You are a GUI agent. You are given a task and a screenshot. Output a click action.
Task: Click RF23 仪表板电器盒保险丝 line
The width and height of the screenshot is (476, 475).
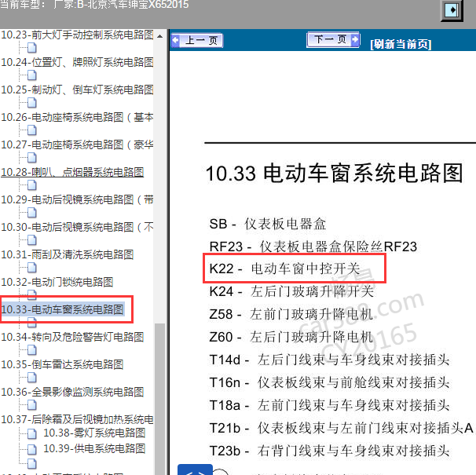[313, 247]
